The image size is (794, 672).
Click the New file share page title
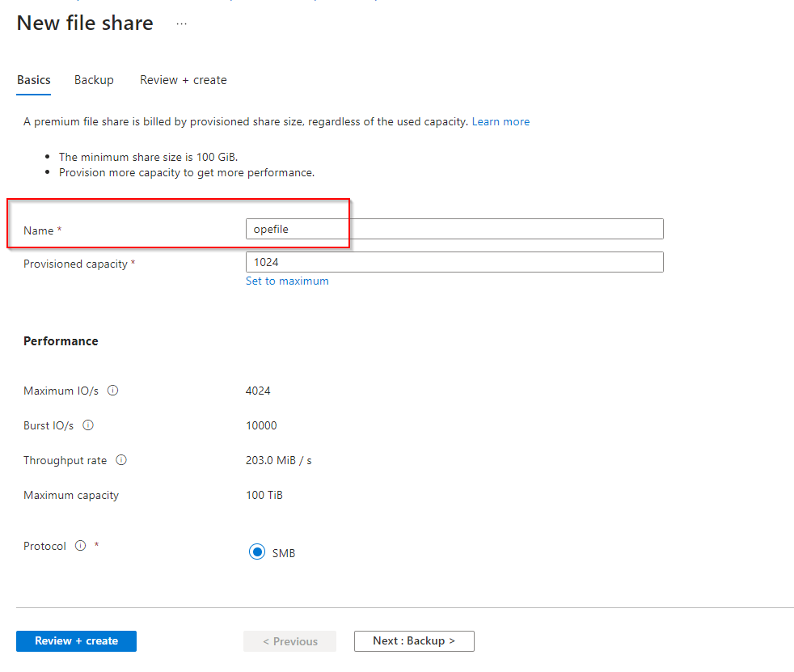(x=85, y=23)
